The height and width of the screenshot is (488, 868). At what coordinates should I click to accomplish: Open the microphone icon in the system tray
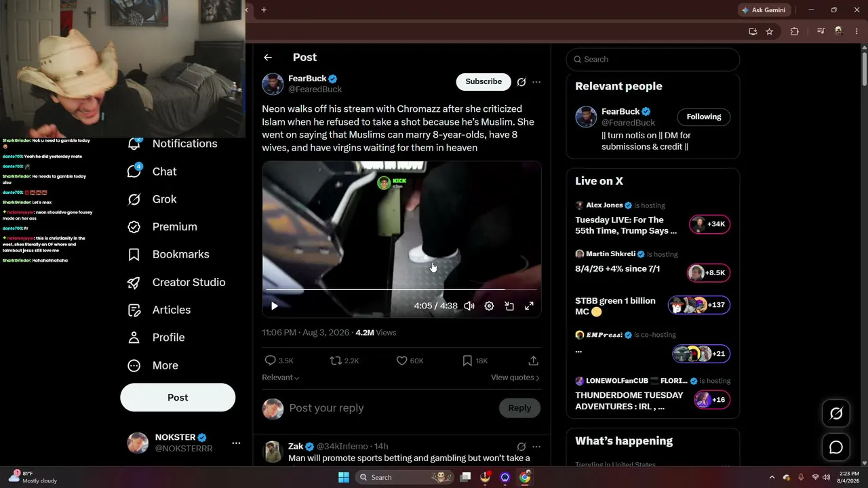[801, 477]
